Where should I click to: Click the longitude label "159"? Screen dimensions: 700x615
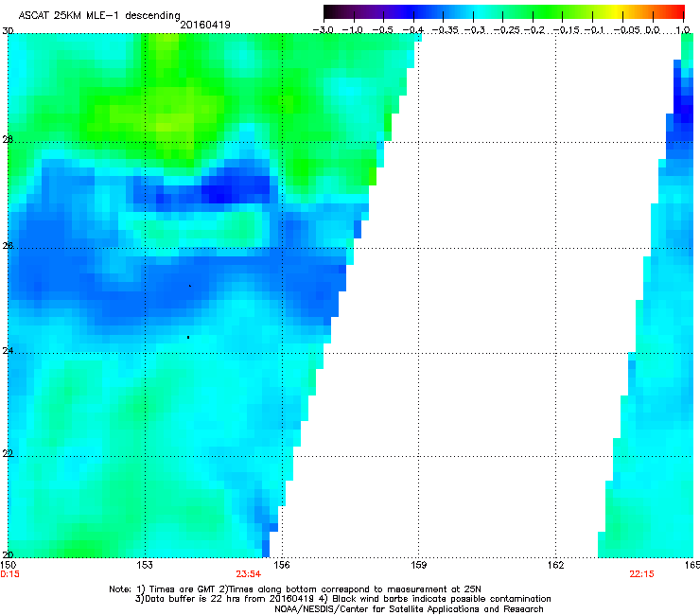click(x=419, y=565)
